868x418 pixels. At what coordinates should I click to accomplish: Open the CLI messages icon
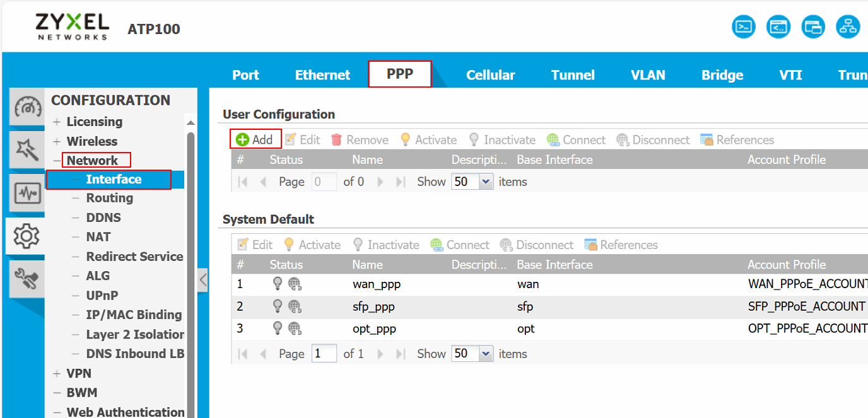coord(778,26)
